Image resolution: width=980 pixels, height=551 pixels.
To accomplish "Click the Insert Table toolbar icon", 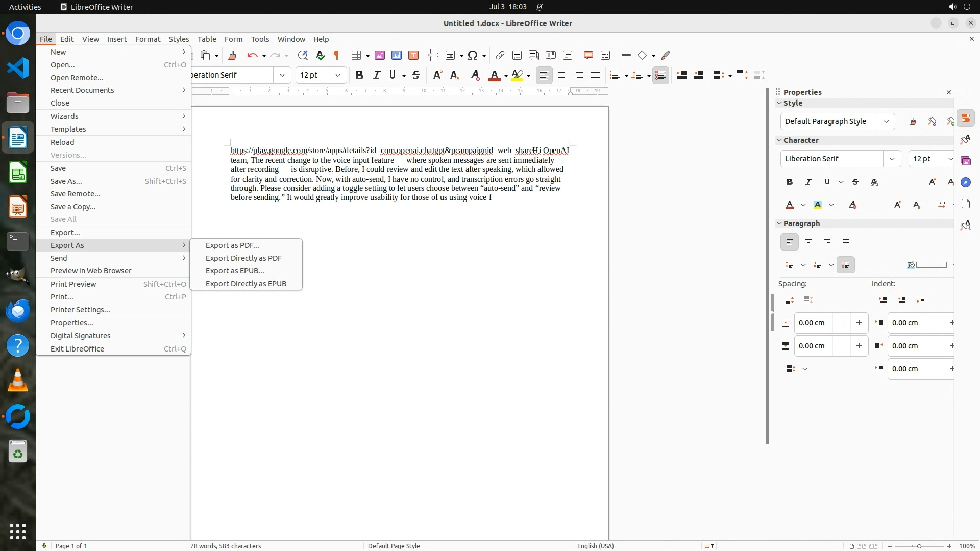I will (x=356, y=55).
